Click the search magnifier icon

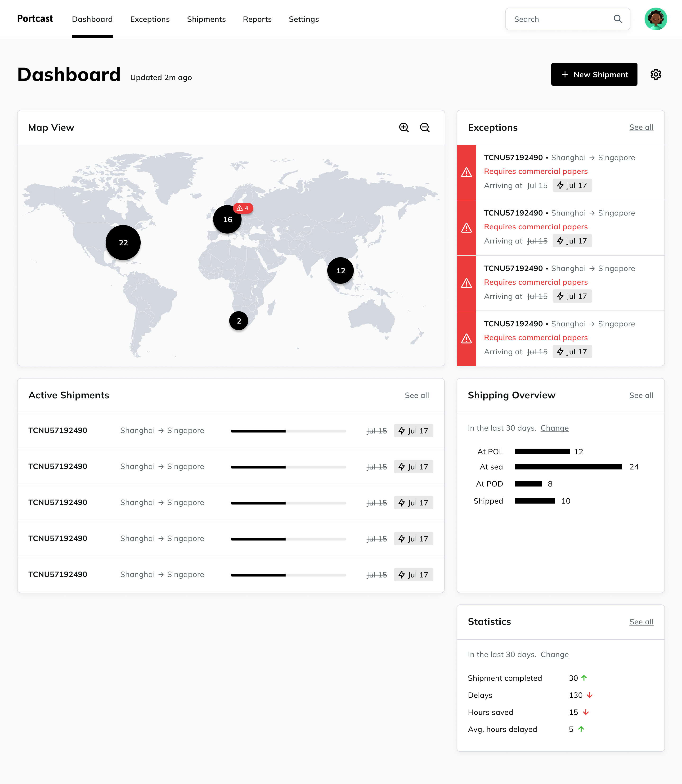(618, 19)
